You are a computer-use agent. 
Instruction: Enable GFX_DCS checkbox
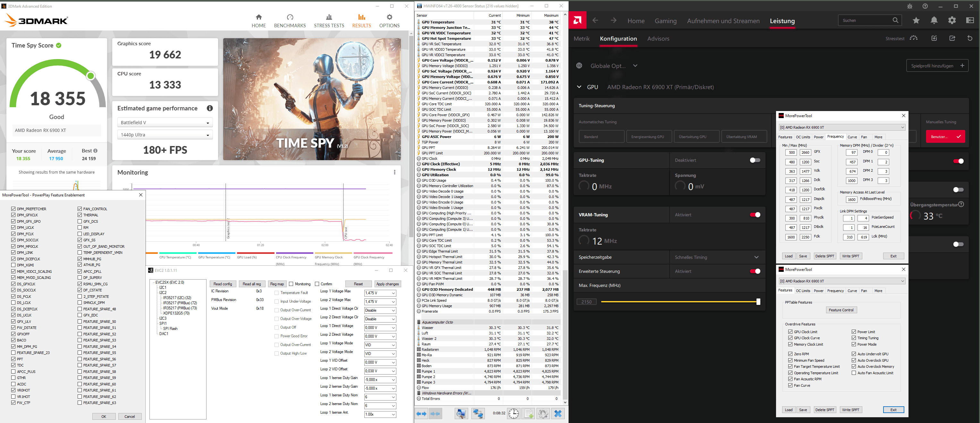(x=80, y=221)
